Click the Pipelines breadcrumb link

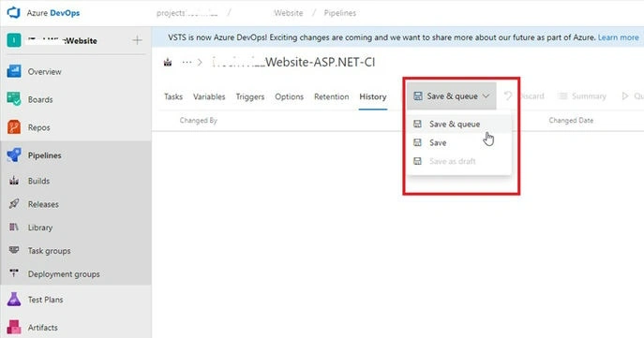coord(339,13)
